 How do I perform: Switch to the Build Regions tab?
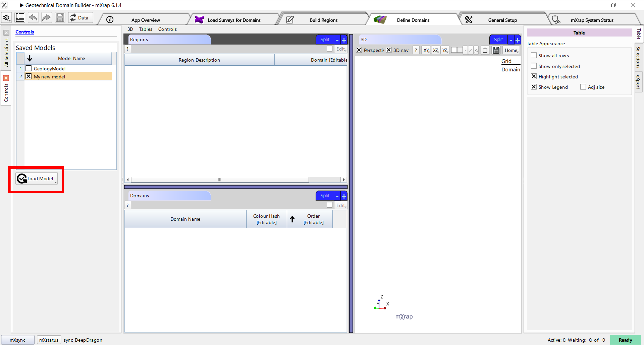click(323, 20)
